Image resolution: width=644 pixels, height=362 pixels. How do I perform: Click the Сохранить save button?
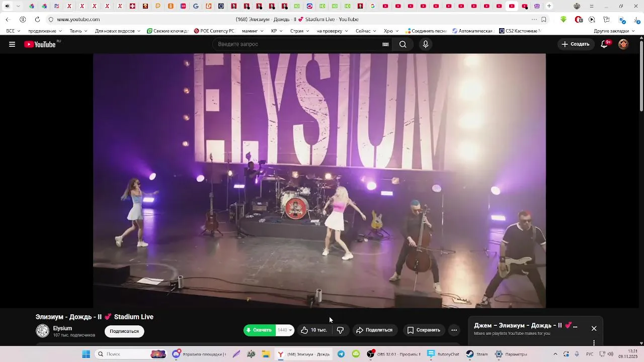[x=424, y=330]
